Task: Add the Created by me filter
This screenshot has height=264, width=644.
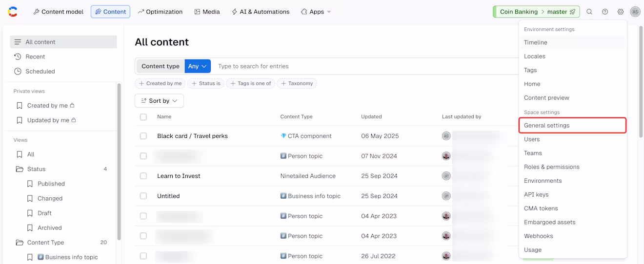Action: click(x=160, y=83)
